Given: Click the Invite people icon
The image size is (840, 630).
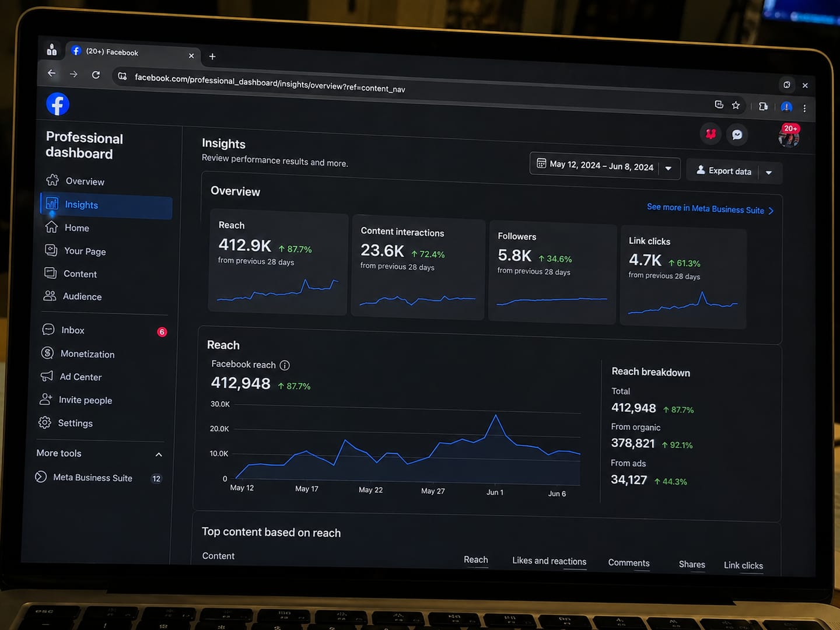Looking at the screenshot, I should [x=45, y=399].
